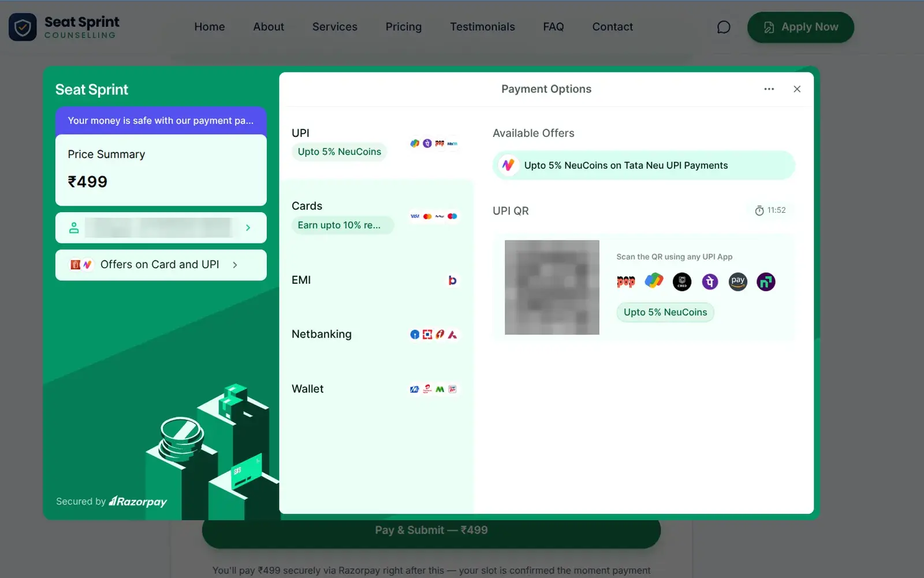Go to the Services nav link
Viewport: 924px width, 578px height.
click(335, 27)
